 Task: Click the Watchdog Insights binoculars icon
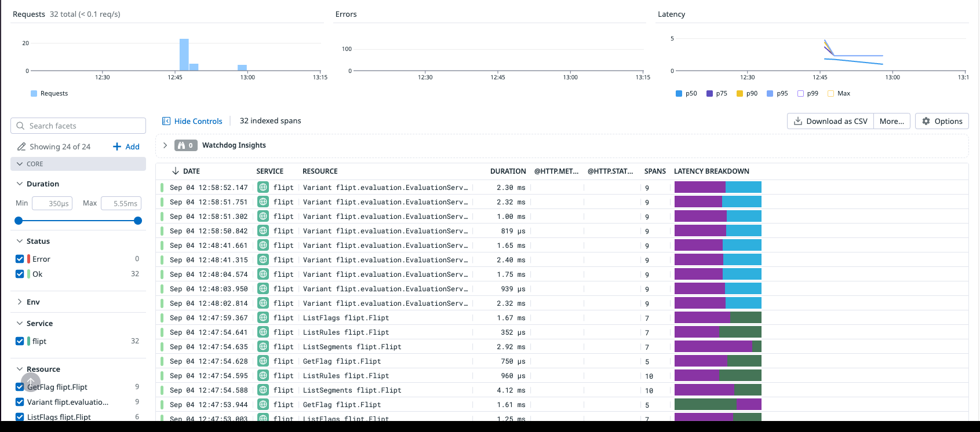[x=181, y=145]
